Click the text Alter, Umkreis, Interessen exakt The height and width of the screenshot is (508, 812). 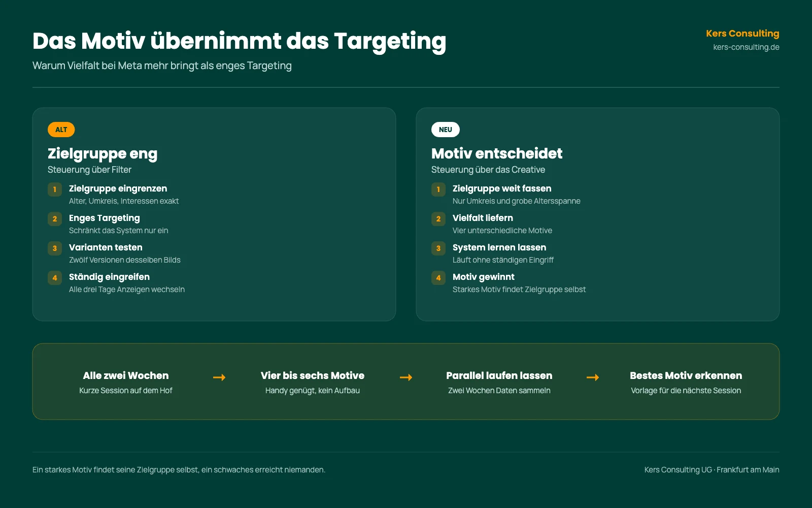[x=124, y=201]
